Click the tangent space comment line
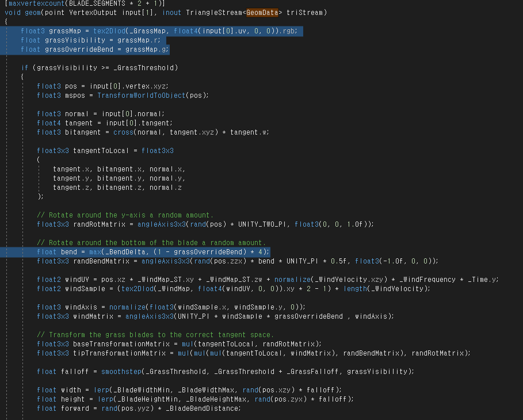 (x=155, y=335)
